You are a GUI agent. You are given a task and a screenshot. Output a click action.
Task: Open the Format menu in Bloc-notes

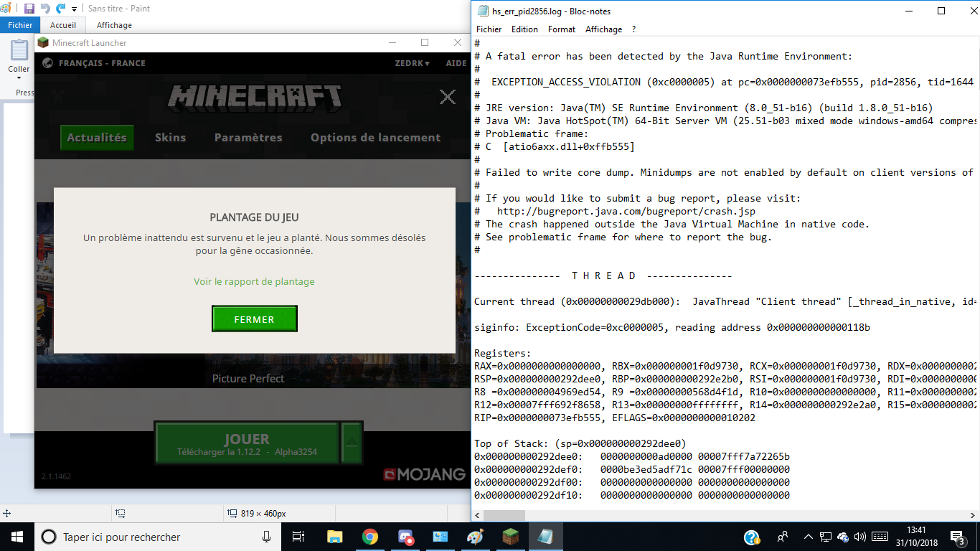click(562, 29)
